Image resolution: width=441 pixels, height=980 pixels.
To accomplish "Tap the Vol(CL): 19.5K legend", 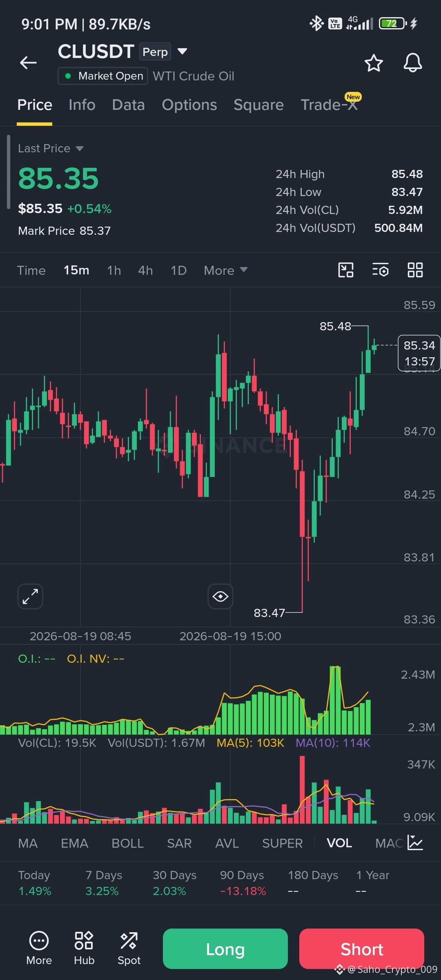I will point(57,743).
